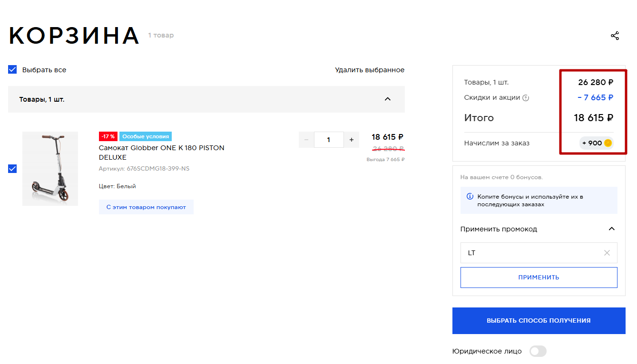
Task: Enable the Юридическое лицо switch
Action: [538, 351]
